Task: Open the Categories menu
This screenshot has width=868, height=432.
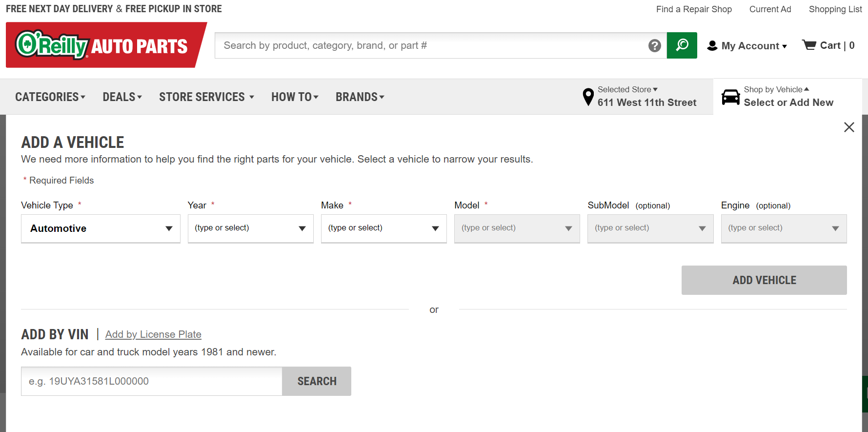Action: pos(50,97)
